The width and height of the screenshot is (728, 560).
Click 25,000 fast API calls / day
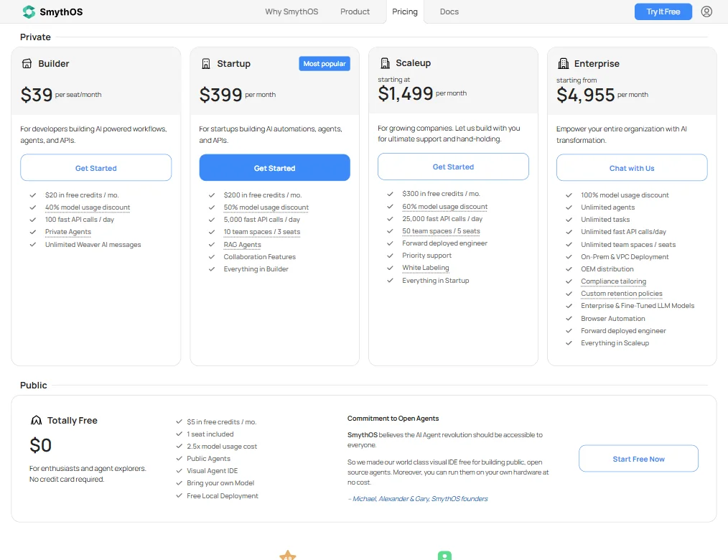pos(442,219)
